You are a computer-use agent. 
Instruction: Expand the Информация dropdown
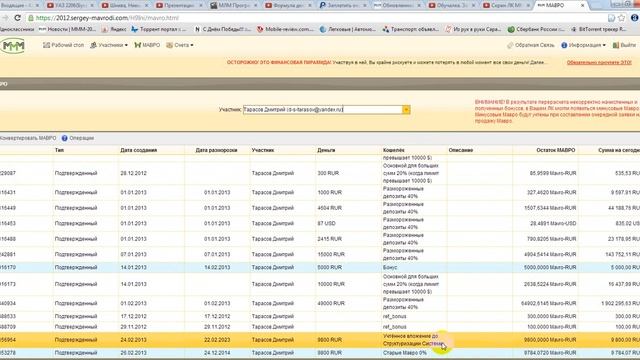[x=583, y=45]
